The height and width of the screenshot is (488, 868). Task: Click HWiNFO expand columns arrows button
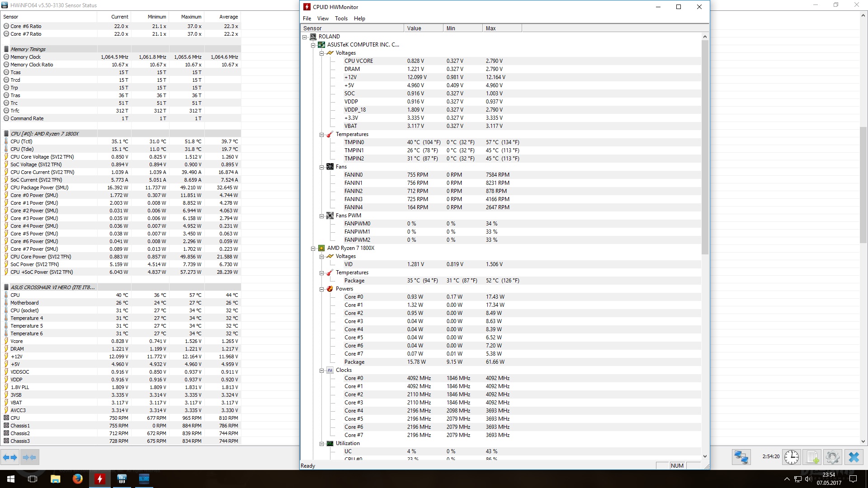pos(10,457)
